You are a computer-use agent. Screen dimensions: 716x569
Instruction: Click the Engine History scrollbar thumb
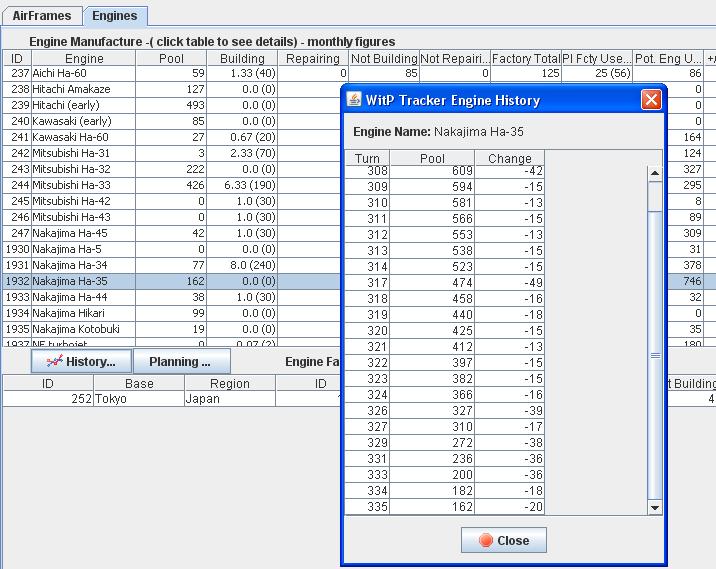click(655, 354)
